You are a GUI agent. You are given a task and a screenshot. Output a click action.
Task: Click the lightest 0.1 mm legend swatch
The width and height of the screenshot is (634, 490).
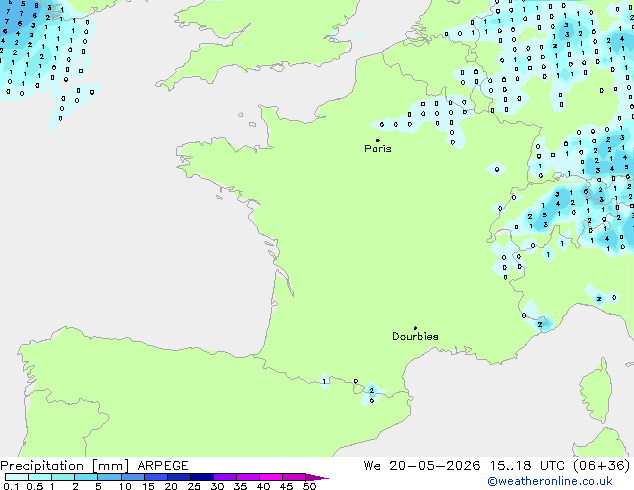coord(17,477)
